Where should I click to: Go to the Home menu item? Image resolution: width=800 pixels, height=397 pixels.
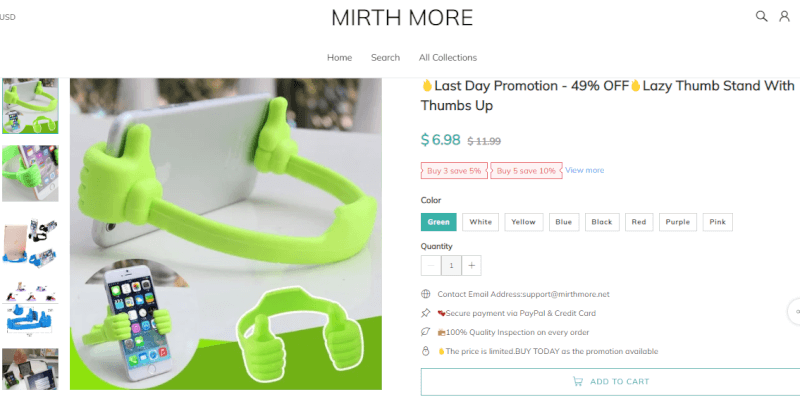tap(339, 58)
